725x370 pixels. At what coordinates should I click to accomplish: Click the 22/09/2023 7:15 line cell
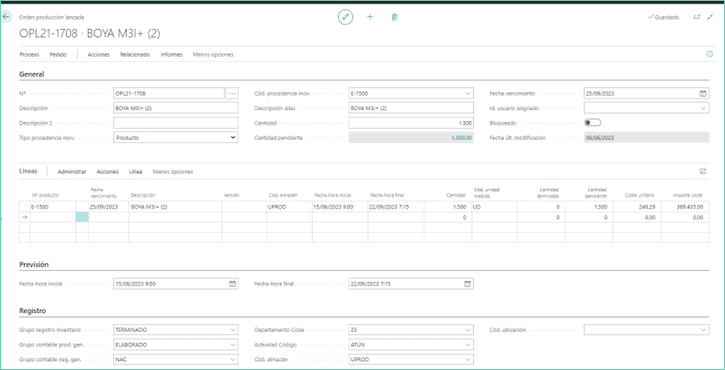coord(396,207)
